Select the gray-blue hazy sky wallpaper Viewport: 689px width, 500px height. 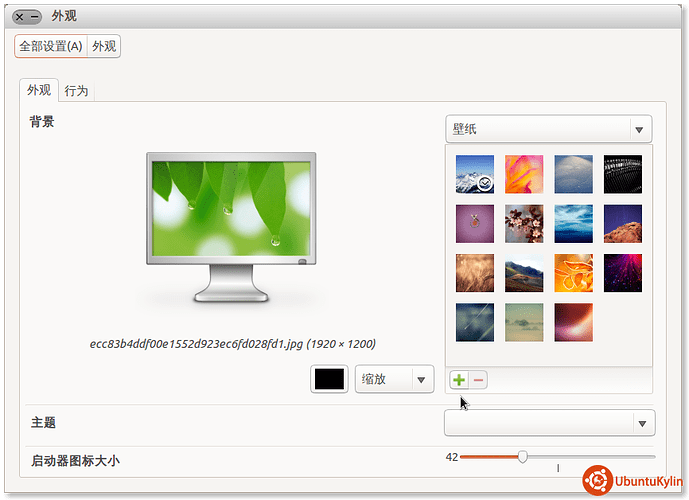[573, 174]
